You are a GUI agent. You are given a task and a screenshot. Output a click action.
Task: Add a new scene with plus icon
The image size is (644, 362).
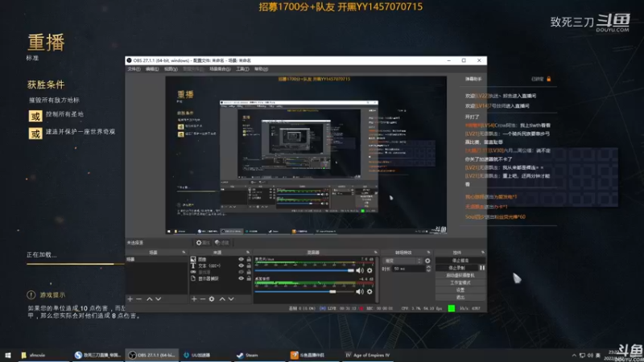pos(130,299)
